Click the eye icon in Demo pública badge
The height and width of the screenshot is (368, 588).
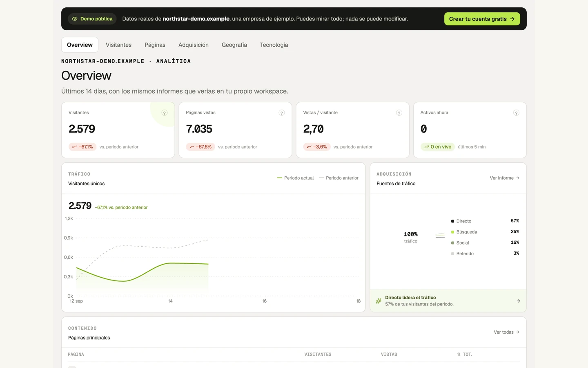75,19
